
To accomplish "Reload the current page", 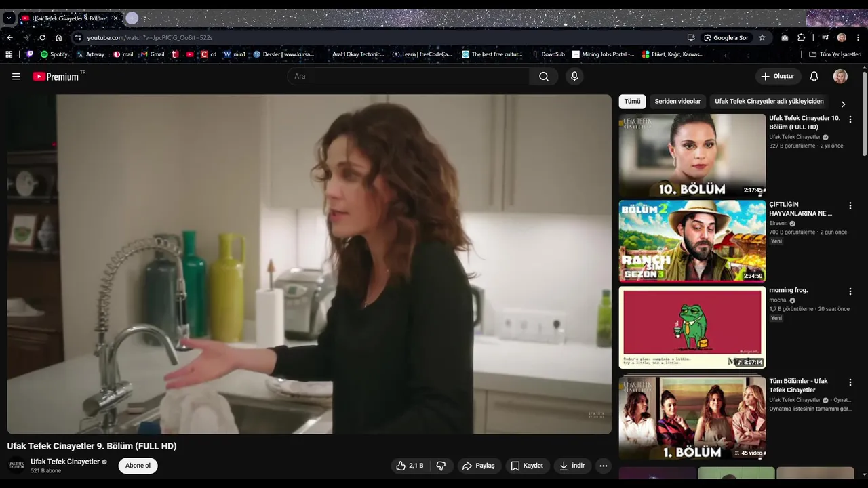I will (42, 37).
